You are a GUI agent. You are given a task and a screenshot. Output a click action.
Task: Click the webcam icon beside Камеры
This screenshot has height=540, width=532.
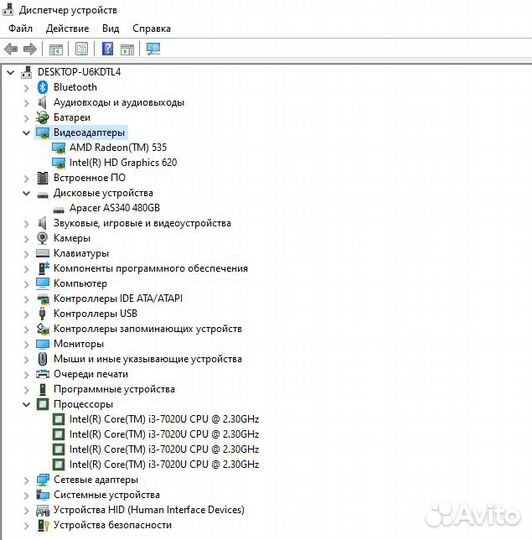pyautogui.click(x=42, y=238)
